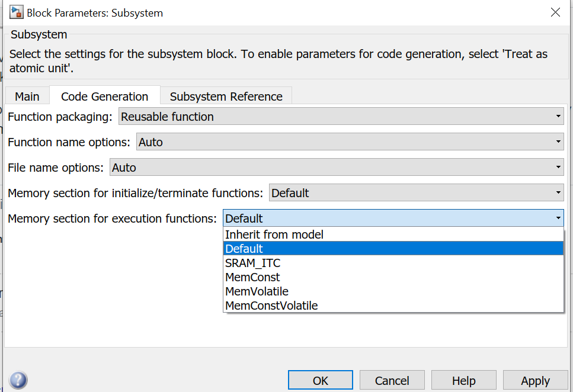Open the Function packaging dropdown
Image resolution: width=573 pixels, height=392 pixels.
coord(341,117)
